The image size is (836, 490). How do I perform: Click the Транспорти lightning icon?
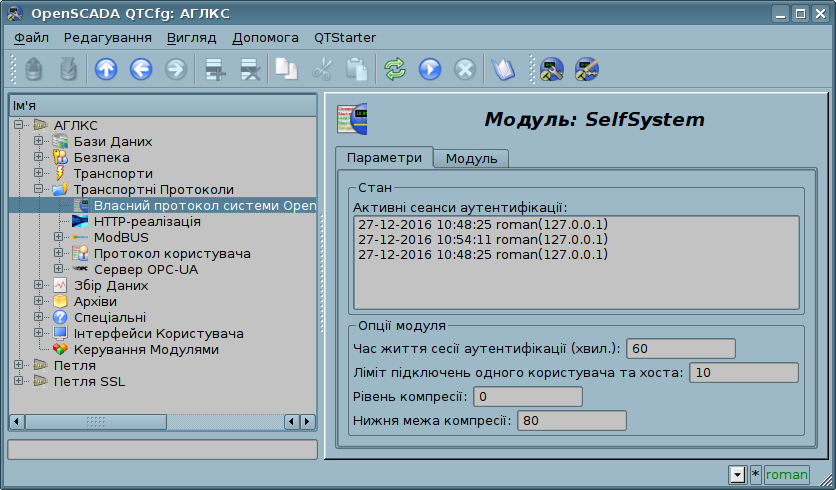tap(60, 173)
